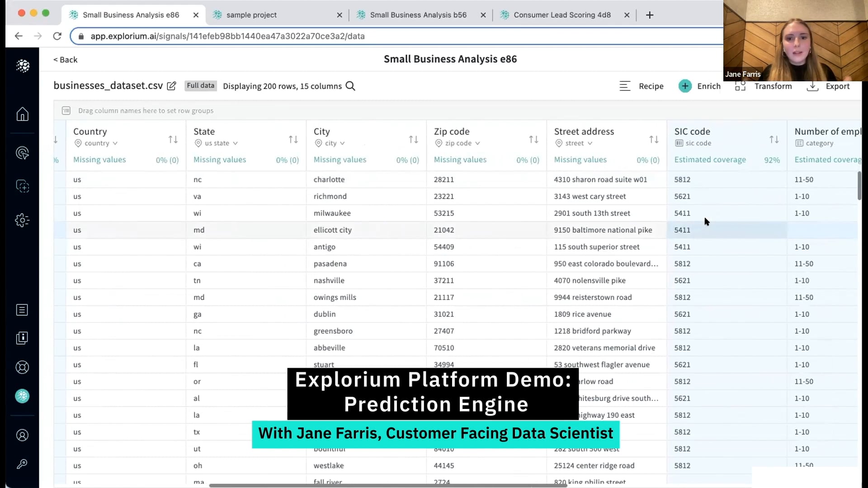Click the teal round sidebar icon
This screenshot has height=488, width=868.
tap(22, 396)
